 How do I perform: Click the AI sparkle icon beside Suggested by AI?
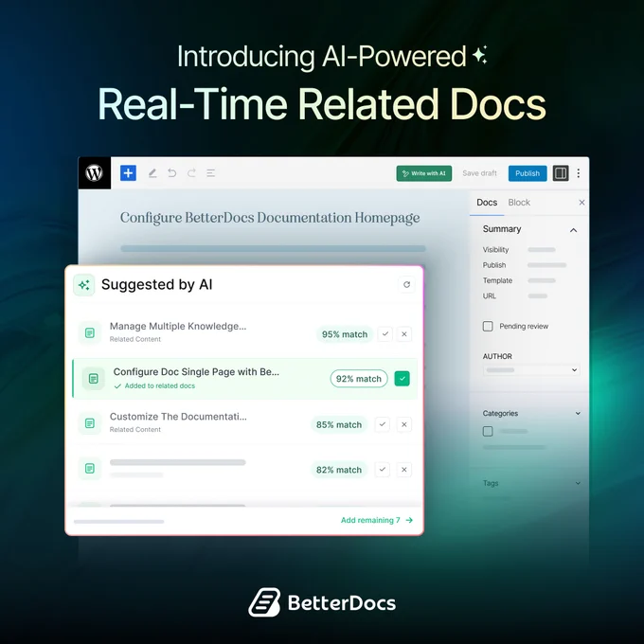pyautogui.click(x=84, y=285)
